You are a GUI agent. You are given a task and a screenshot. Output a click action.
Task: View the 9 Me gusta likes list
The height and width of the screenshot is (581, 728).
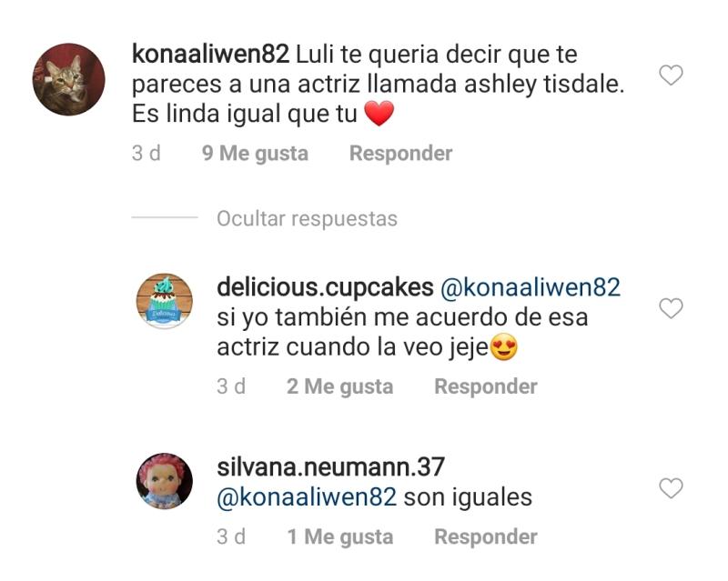(255, 154)
